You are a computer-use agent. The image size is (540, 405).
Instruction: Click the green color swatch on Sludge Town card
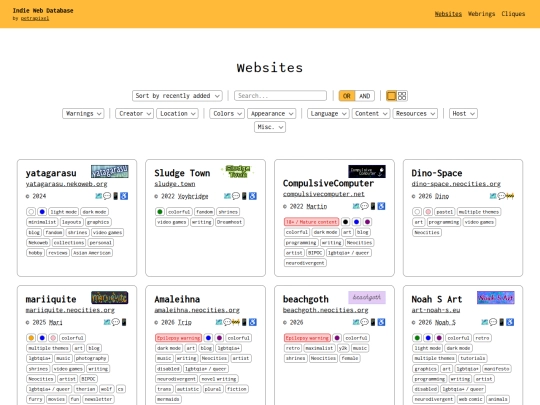[x=160, y=212]
